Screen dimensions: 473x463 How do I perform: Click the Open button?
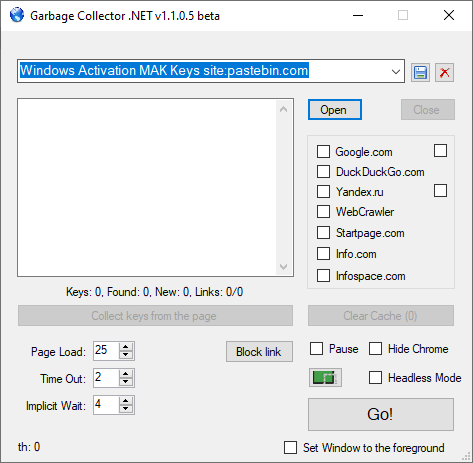point(335,110)
